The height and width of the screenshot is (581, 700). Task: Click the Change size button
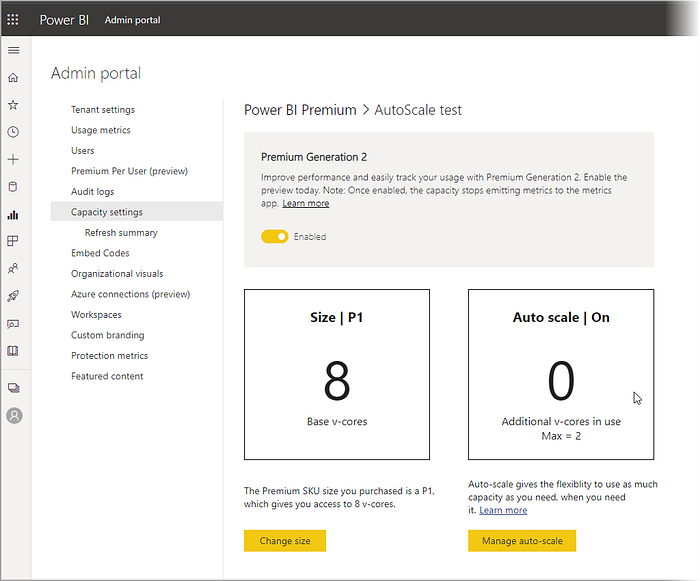[x=285, y=541]
